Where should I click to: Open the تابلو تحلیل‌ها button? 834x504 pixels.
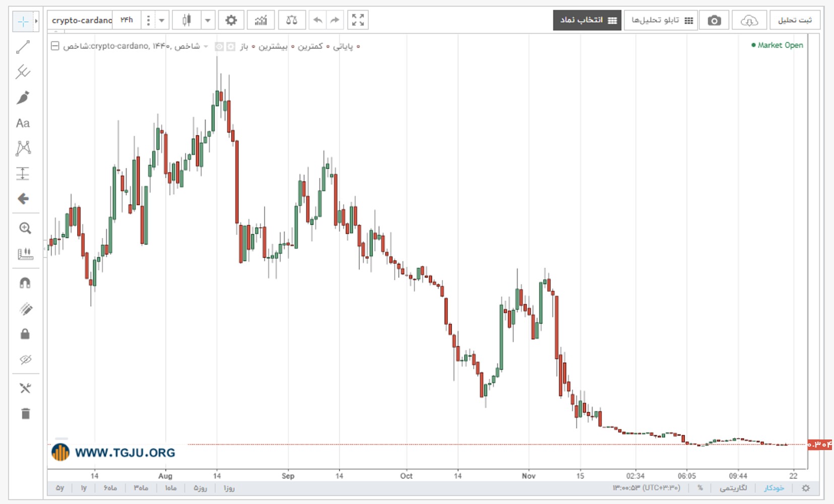661,20
